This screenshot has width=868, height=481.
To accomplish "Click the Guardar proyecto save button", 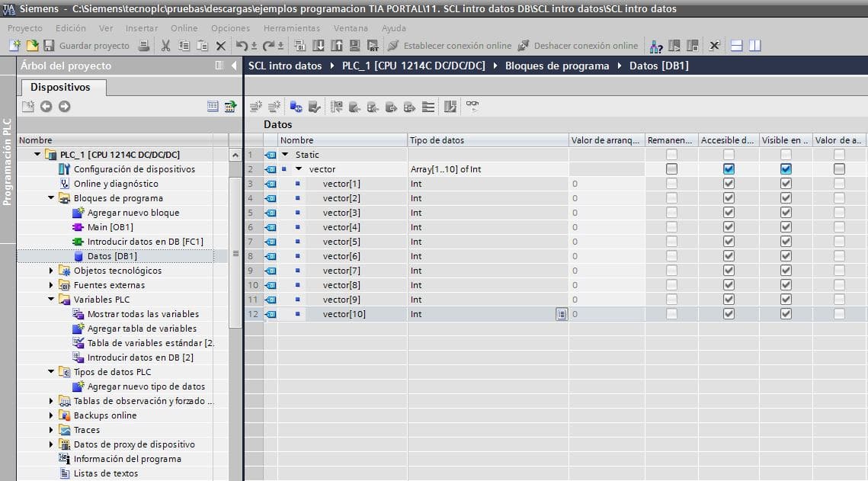I will coord(86,46).
